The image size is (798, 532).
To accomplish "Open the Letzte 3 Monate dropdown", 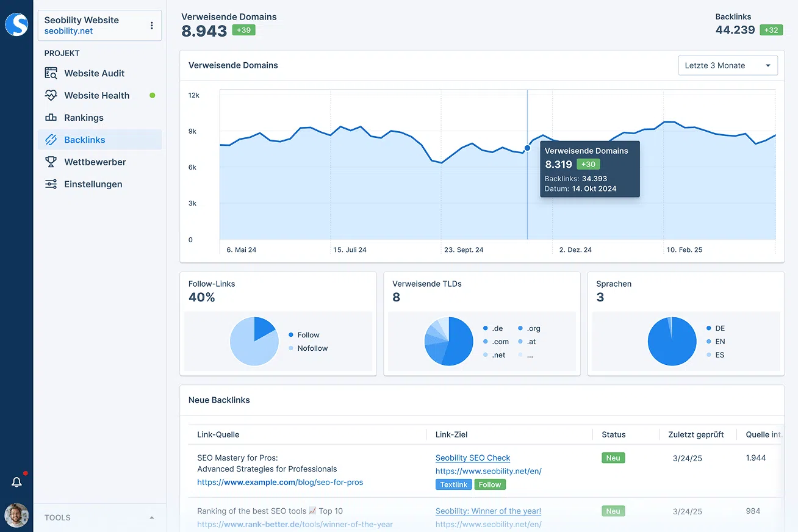I will pos(727,65).
